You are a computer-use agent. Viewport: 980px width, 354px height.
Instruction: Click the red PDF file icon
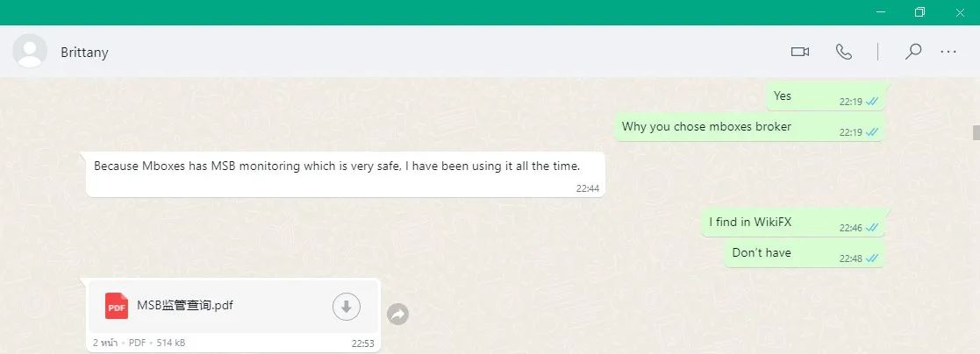117,306
